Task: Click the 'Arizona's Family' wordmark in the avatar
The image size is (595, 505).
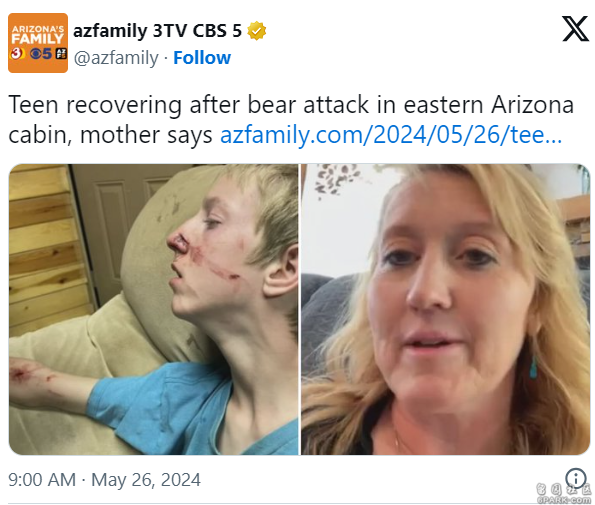Action: click(x=38, y=35)
